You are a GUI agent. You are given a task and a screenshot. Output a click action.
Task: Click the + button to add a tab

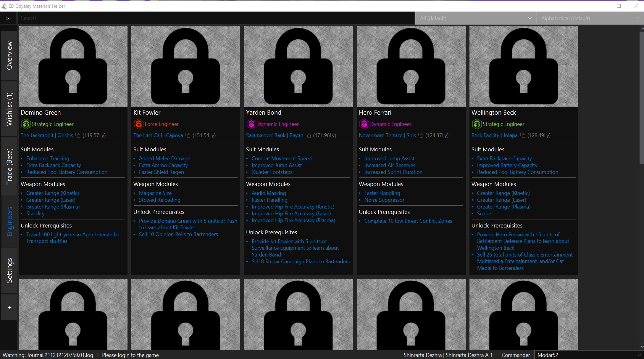pyautogui.click(x=9, y=307)
